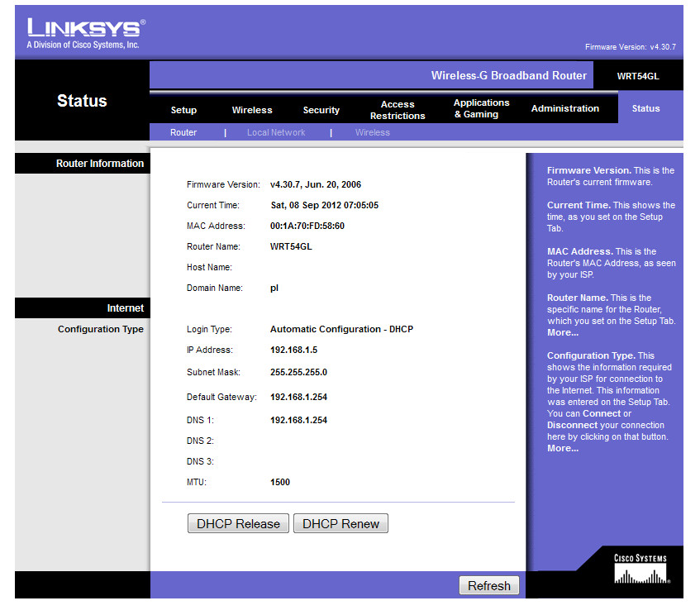Screen dimensions: 700x615
Task: Select the Status tab
Action: coord(645,108)
